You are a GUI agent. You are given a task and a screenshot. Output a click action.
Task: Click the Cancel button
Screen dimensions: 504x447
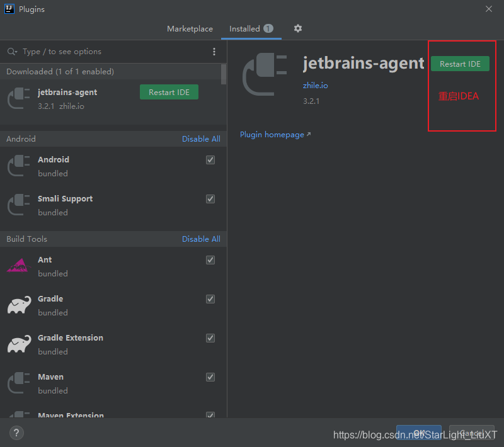coord(471,433)
